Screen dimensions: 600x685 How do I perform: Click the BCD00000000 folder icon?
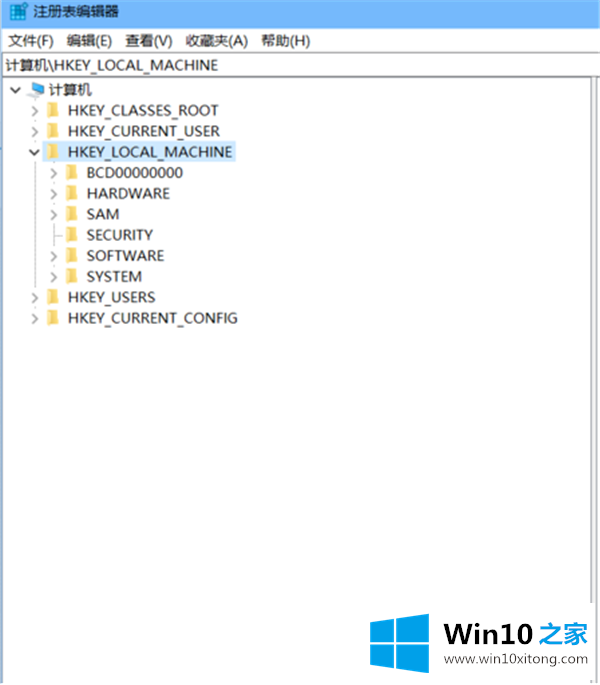click(72, 173)
